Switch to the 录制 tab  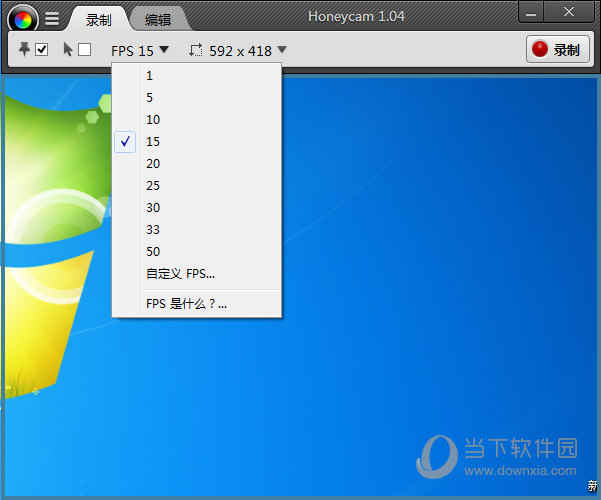(99, 20)
